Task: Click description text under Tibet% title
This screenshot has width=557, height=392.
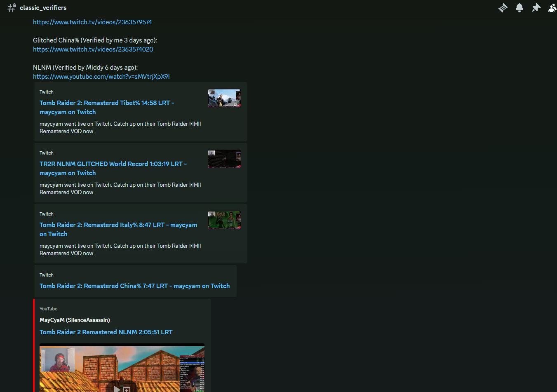Action: pyautogui.click(x=120, y=127)
